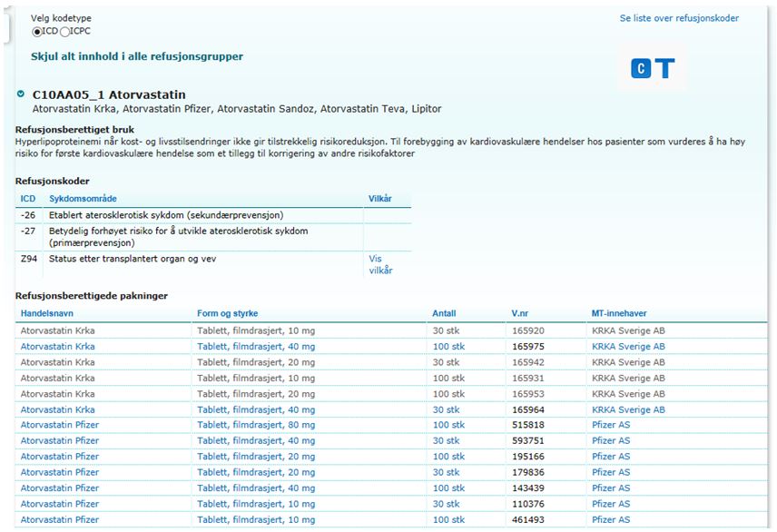This screenshot has width=777, height=532.
Task: Click the Antall column header
Action: coord(444,314)
